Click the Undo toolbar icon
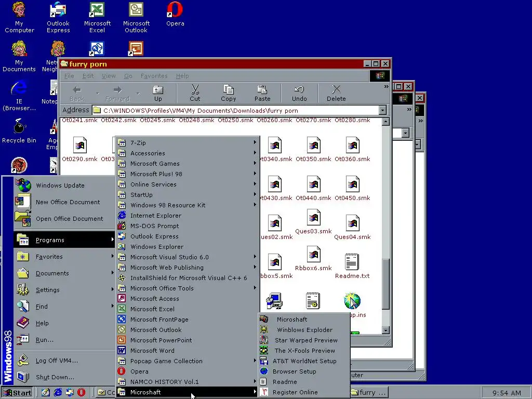Image resolution: width=532 pixels, height=399 pixels. click(x=299, y=94)
